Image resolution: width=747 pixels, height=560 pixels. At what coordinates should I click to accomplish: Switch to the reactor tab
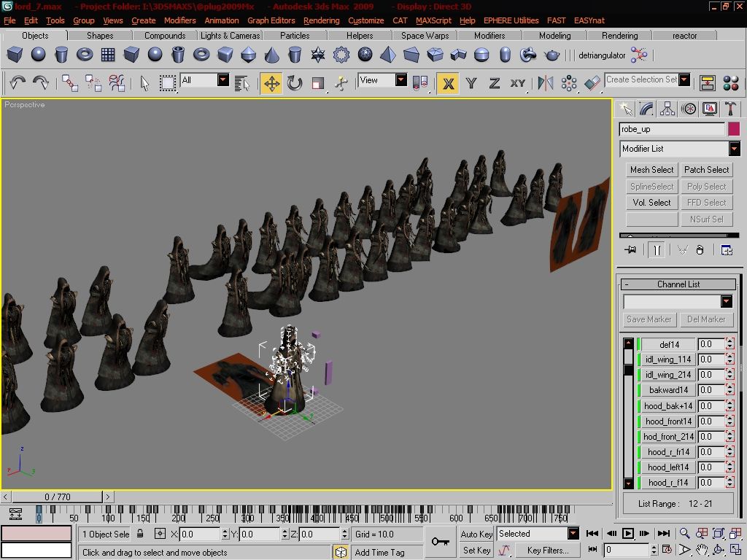[684, 35]
